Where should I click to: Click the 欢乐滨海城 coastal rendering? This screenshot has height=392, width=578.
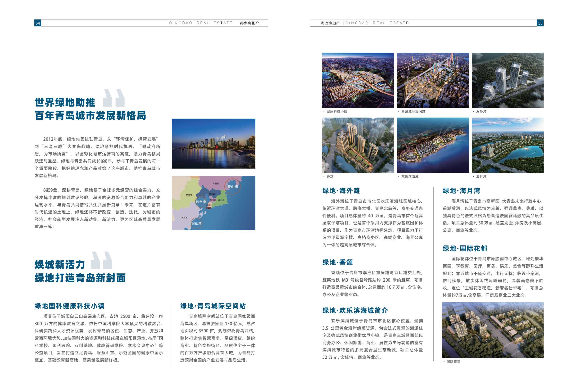coord(433,145)
